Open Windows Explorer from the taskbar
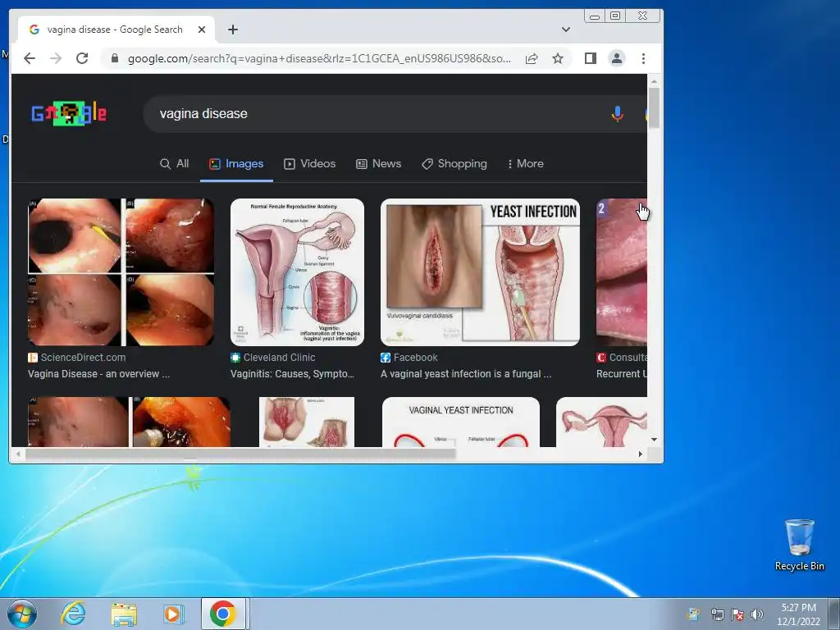 [123, 614]
